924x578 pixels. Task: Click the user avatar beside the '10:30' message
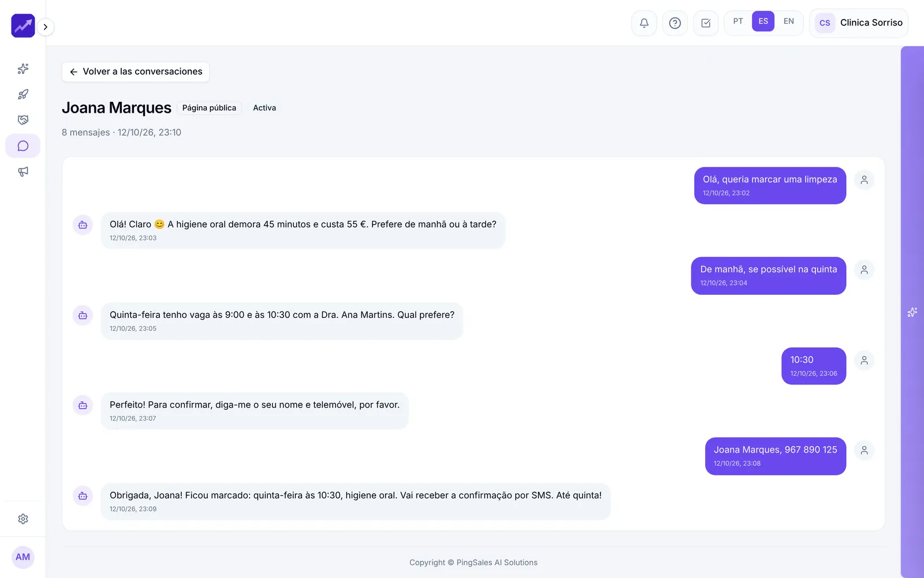click(x=864, y=361)
